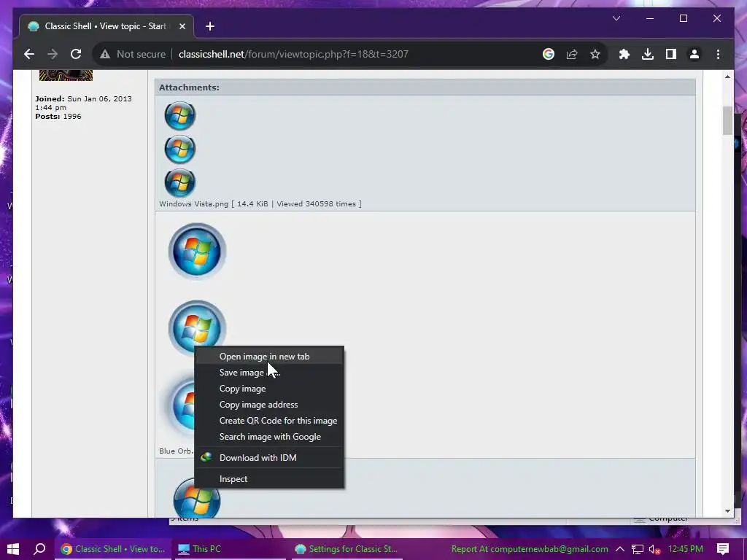The width and height of the screenshot is (747, 560).
Task: Choose Open image in new tab
Action: (269, 356)
